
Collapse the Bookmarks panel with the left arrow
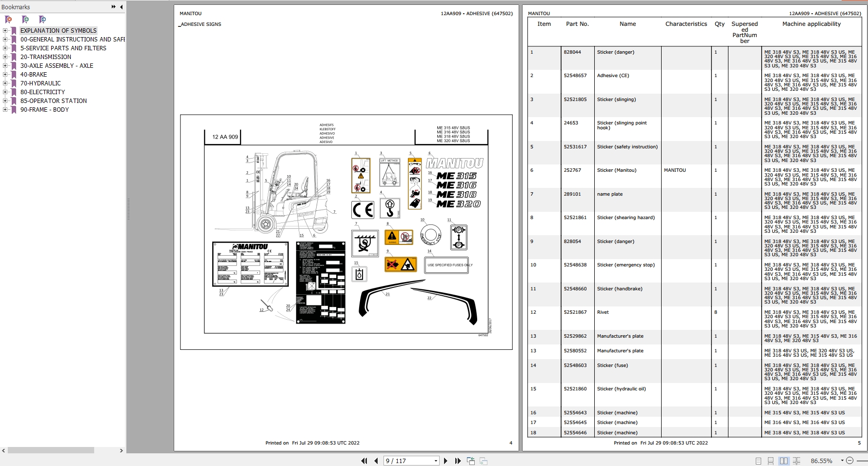pos(121,7)
